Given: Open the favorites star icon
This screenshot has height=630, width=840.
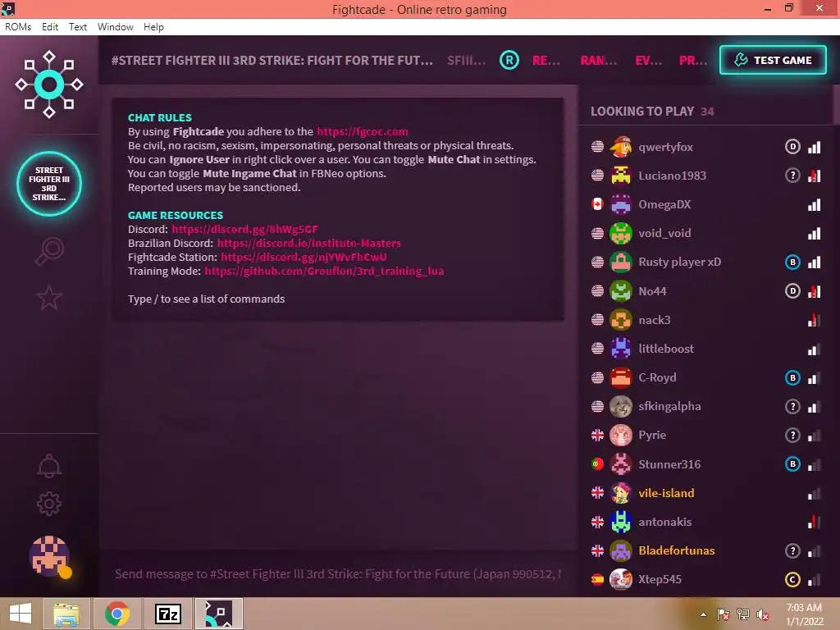Looking at the screenshot, I should point(48,297).
